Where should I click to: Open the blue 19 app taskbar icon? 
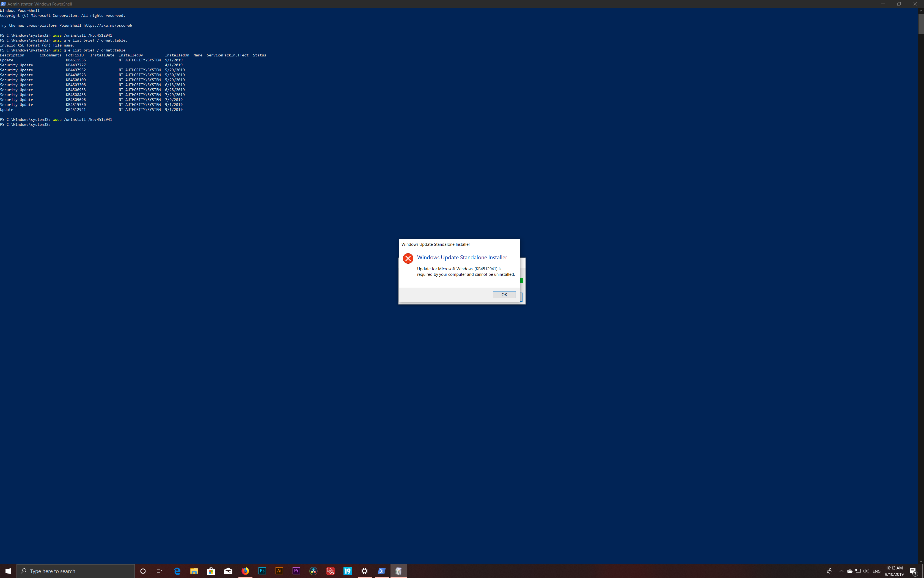[x=347, y=571]
